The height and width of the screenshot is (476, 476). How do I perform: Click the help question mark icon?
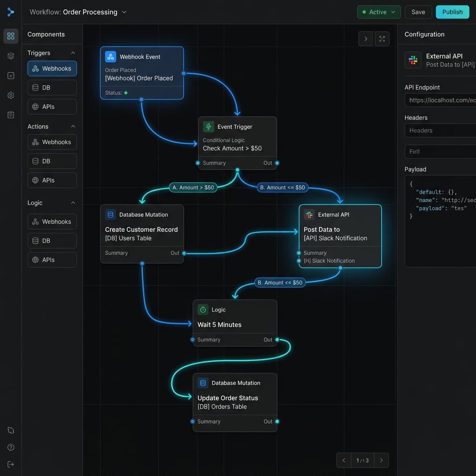tap(11, 447)
